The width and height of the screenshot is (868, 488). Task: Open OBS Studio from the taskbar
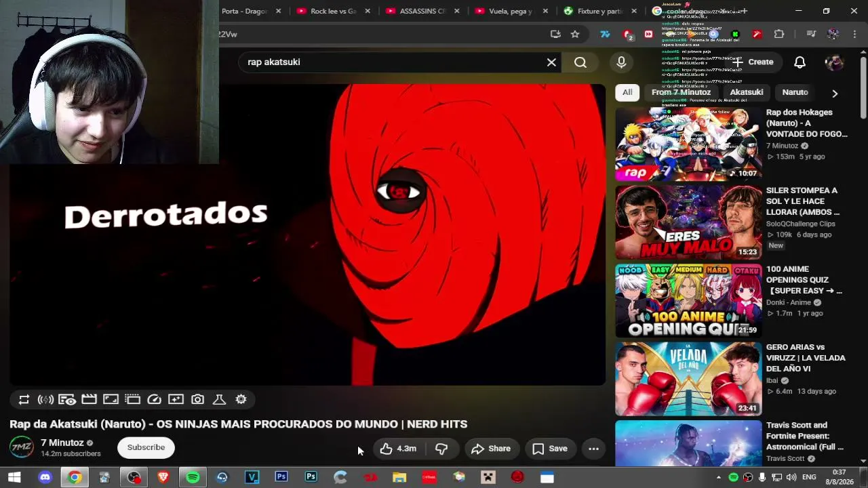134,478
